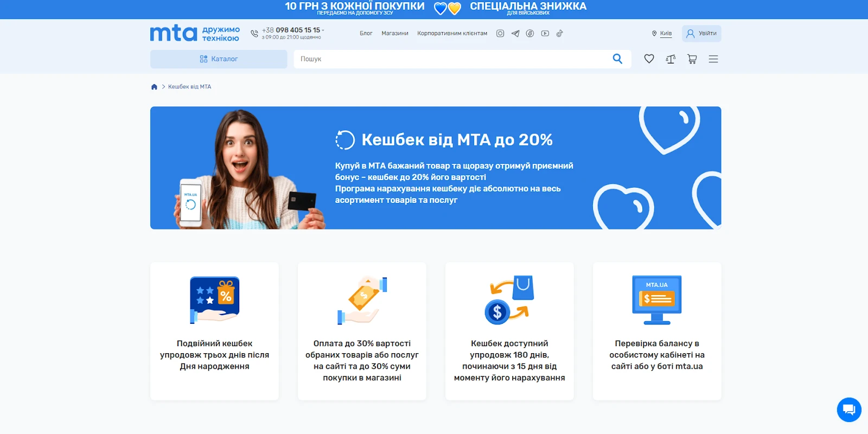Go to the Блог page
The height and width of the screenshot is (434, 868).
366,34
